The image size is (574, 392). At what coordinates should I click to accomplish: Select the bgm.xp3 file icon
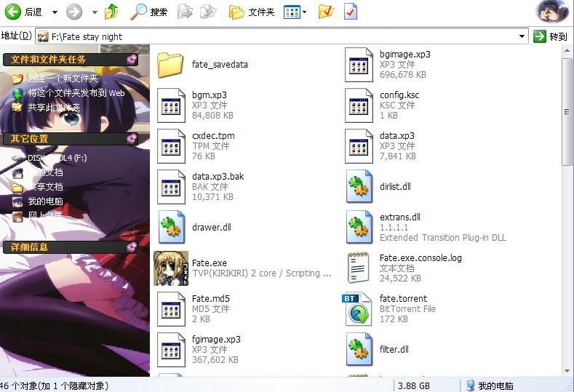coord(171,105)
